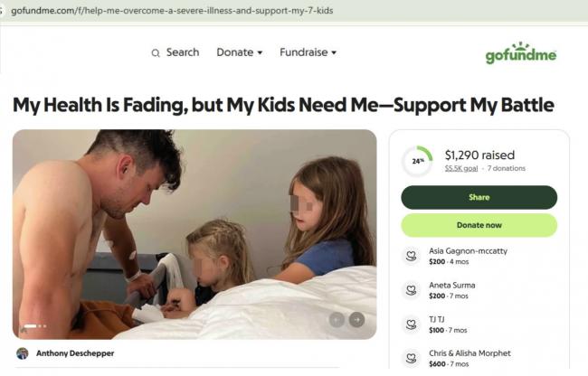The image size is (588, 376).
Task: Click the gofundme logo
Action: pyautogui.click(x=521, y=52)
